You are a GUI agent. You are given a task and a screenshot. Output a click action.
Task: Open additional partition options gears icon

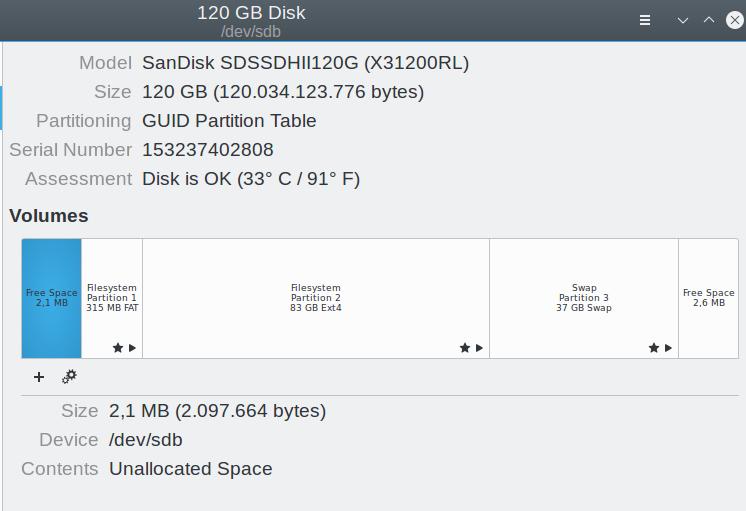[69, 377]
